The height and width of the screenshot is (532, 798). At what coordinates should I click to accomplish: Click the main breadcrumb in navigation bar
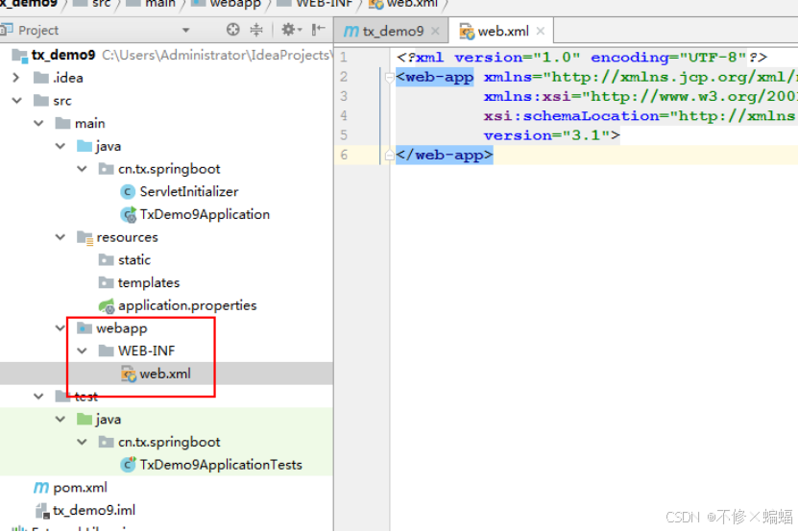click(159, 4)
